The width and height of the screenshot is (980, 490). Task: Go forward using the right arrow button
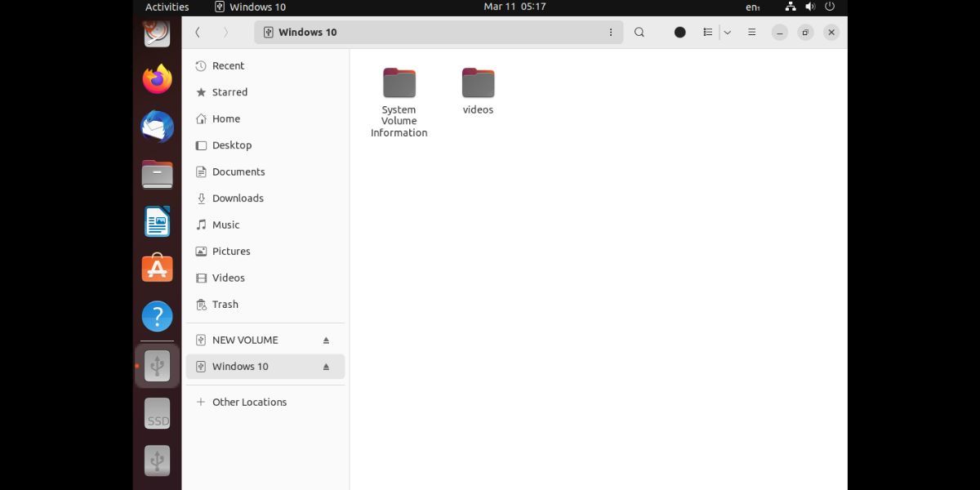tap(226, 33)
